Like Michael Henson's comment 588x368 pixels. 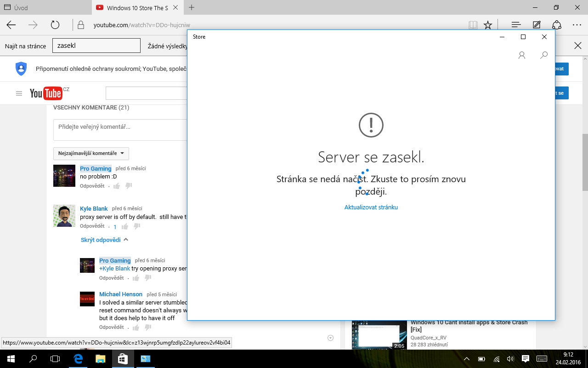136,328
